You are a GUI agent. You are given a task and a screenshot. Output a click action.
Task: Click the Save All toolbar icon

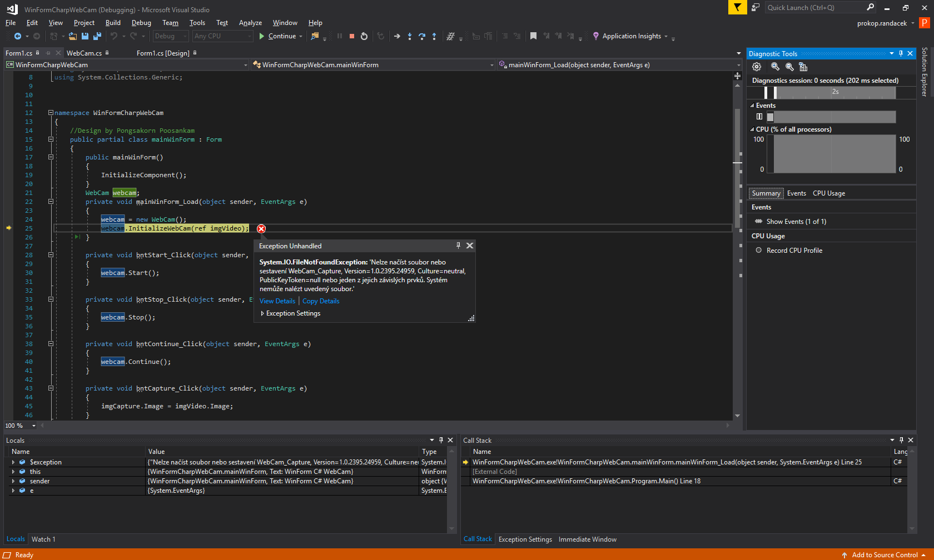pos(97,36)
